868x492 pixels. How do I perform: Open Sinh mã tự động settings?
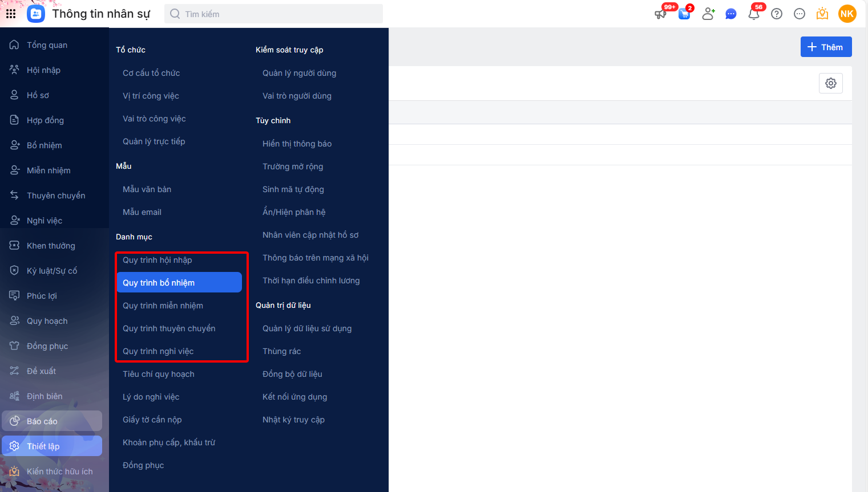[x=293, y=189]
